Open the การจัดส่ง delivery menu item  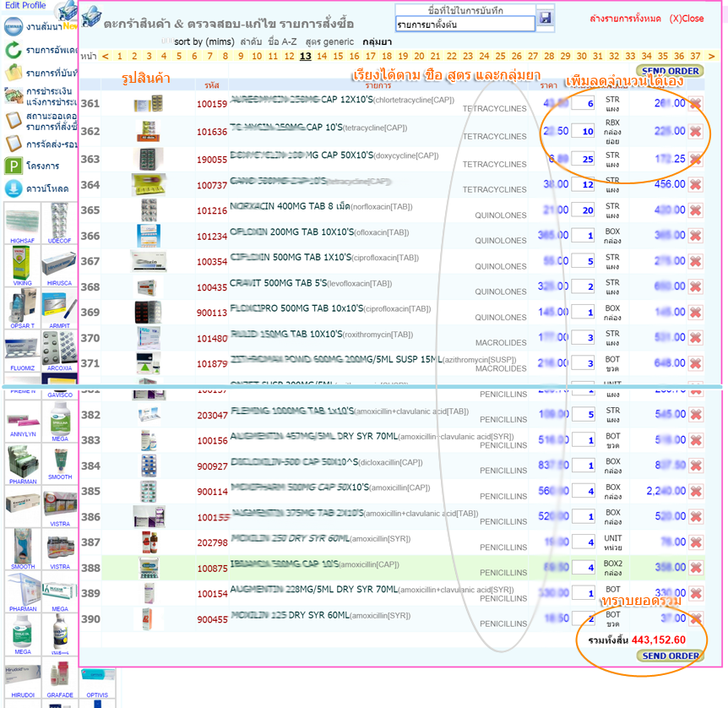(52, 144)
